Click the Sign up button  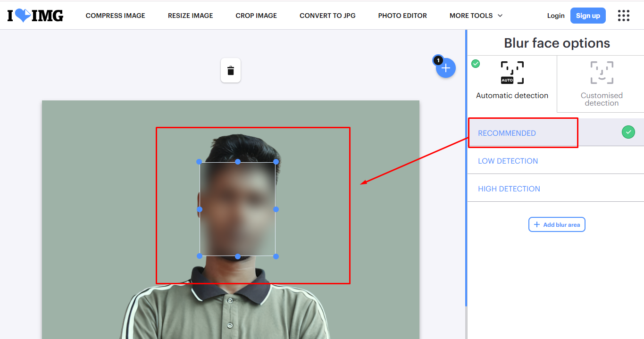(x=587, y=15)
